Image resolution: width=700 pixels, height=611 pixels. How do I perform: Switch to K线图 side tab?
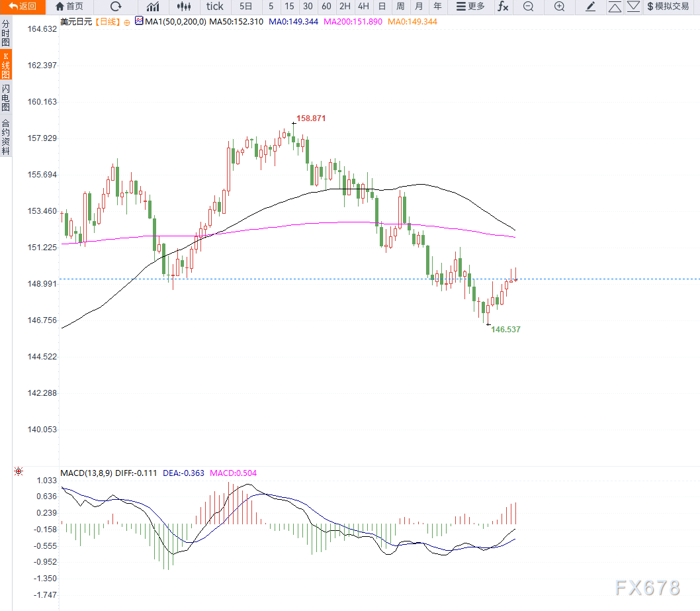pos(6,66)
